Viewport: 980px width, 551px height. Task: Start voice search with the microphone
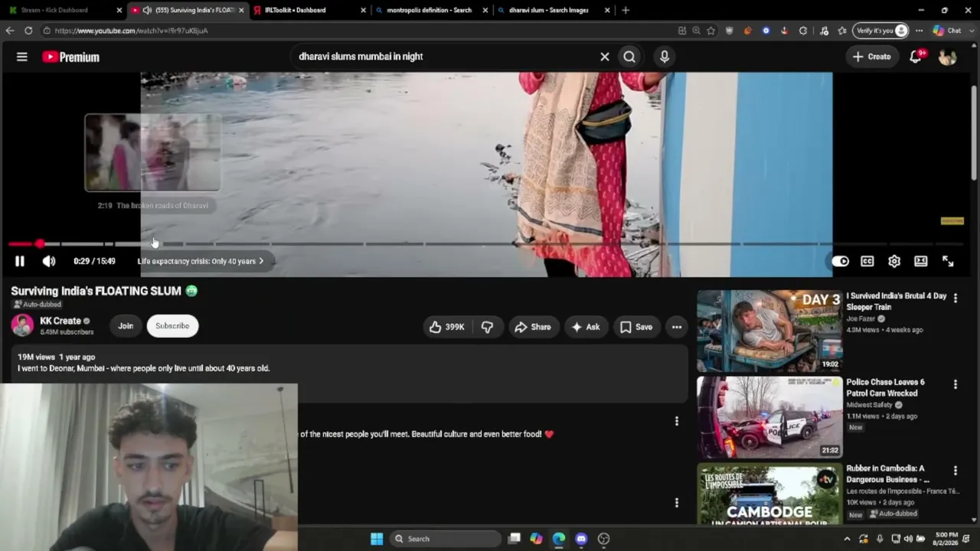click(x=665, y=57)
